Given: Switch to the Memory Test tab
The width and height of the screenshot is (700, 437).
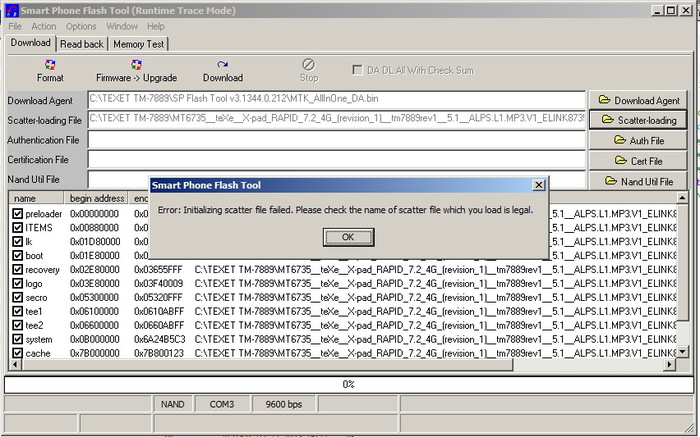Looking at the screenshot, I should point(139,44).
